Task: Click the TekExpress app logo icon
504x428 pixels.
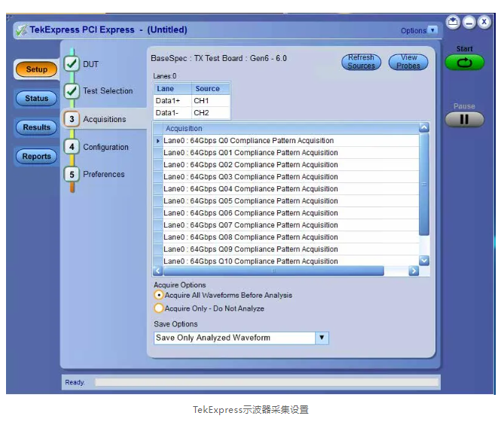Action: [21, 30]
